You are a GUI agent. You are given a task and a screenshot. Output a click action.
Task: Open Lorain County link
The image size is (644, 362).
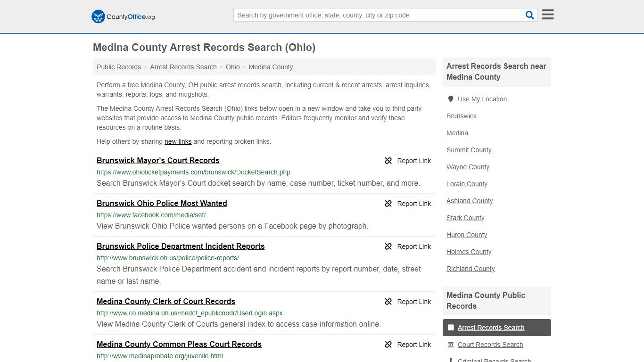click(467, 184)
